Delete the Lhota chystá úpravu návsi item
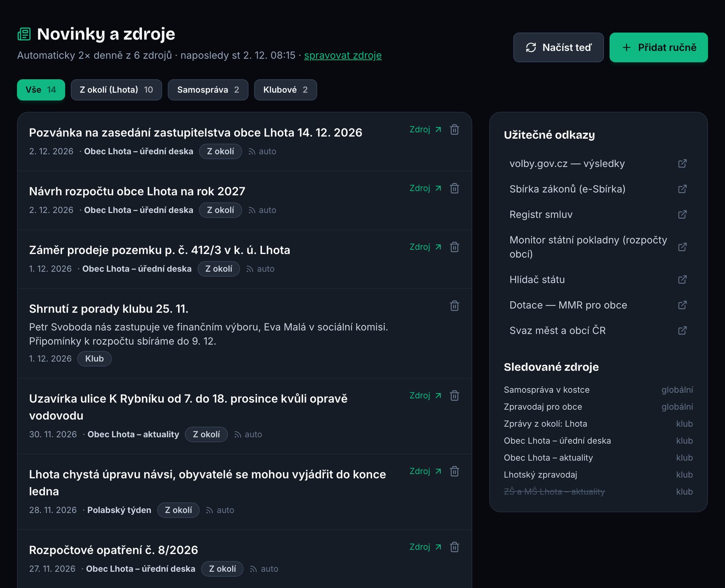The image size is (725, 588). coord(454,471)
